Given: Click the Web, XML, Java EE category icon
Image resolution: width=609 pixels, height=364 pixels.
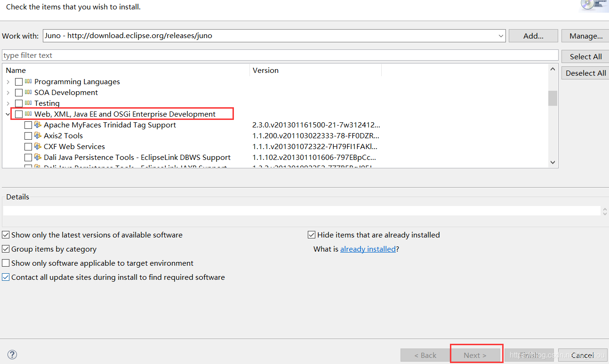Looking at the screenshot, I should [28, 114].
